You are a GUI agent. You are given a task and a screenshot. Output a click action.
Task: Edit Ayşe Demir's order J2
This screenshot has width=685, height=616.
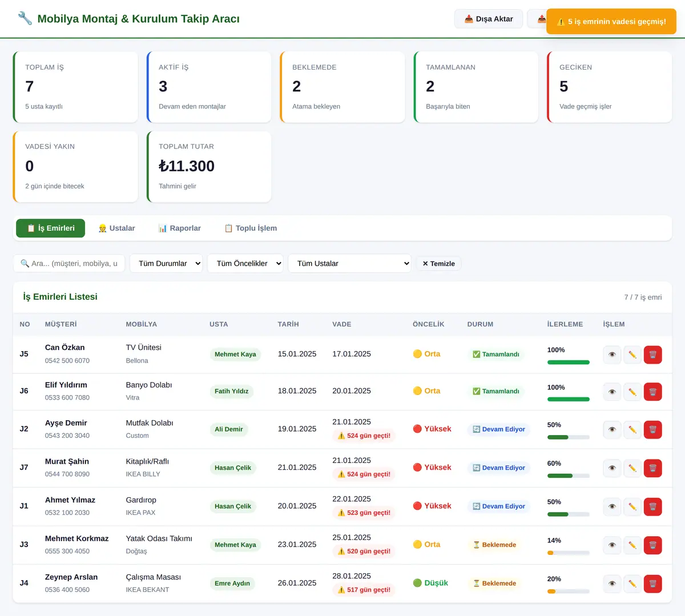632,429
